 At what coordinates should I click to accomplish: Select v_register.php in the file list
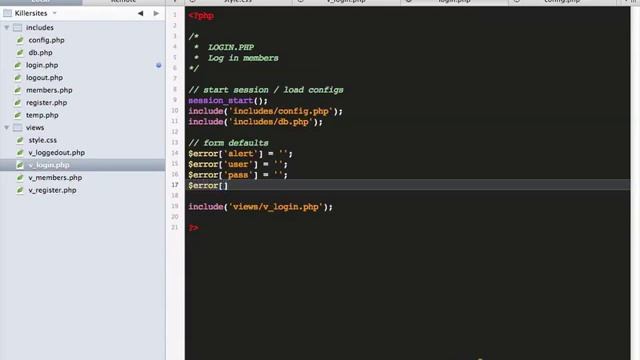52,190
